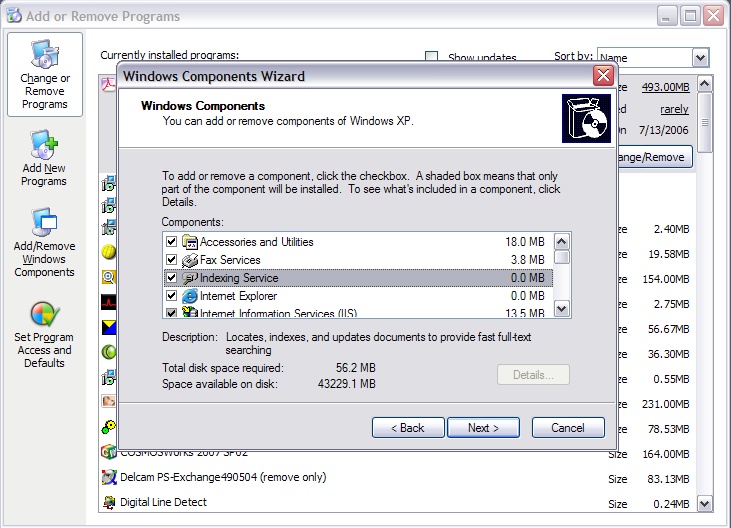
Task: Click the COSMOSWorks program icon in list
Action: pyautogui.click(x=109, y=452)
